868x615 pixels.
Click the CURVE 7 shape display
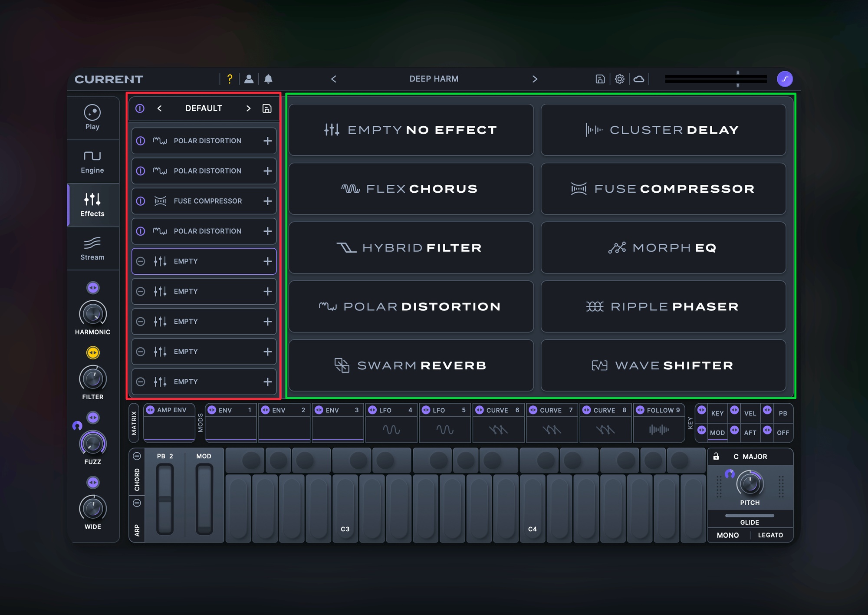click(552, 430)
